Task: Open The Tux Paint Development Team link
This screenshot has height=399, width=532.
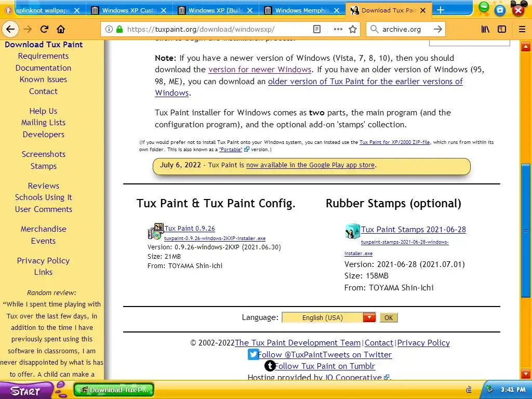Action: pyautogui.click(x=298, y=343)
